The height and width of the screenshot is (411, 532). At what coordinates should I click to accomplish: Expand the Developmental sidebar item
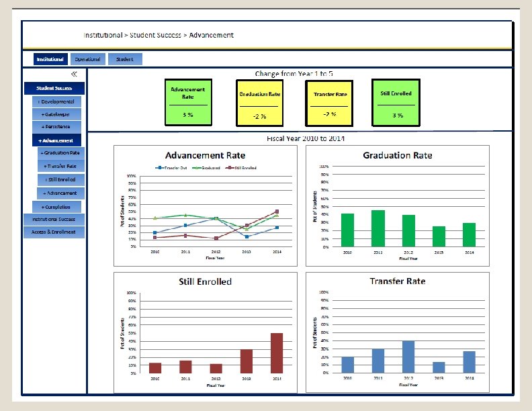[56, 101]
